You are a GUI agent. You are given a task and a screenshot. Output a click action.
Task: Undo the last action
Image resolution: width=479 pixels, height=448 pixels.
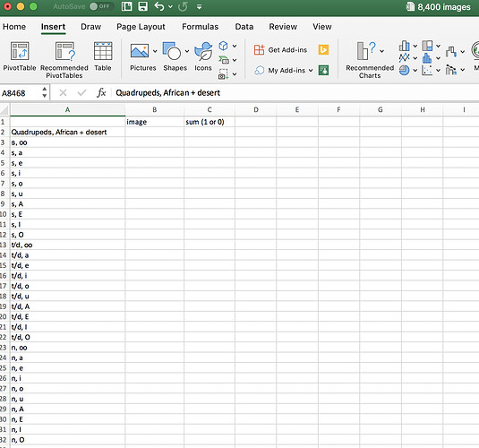(159, 6)
